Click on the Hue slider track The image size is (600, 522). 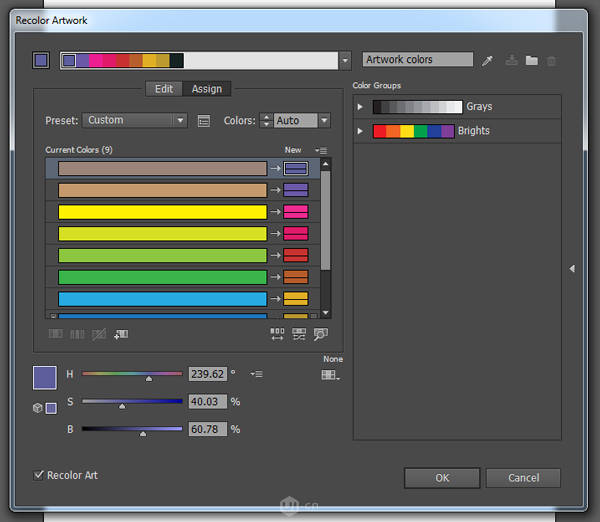coord(132,374)
